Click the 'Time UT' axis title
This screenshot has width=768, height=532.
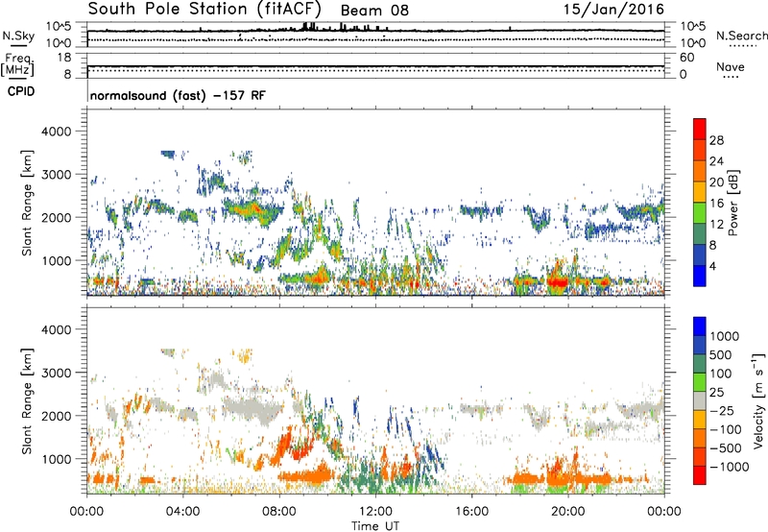[375, 526]
